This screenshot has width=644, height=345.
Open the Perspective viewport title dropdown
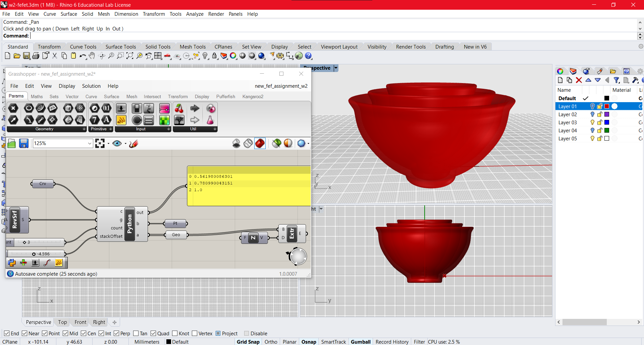coord(336,68)
